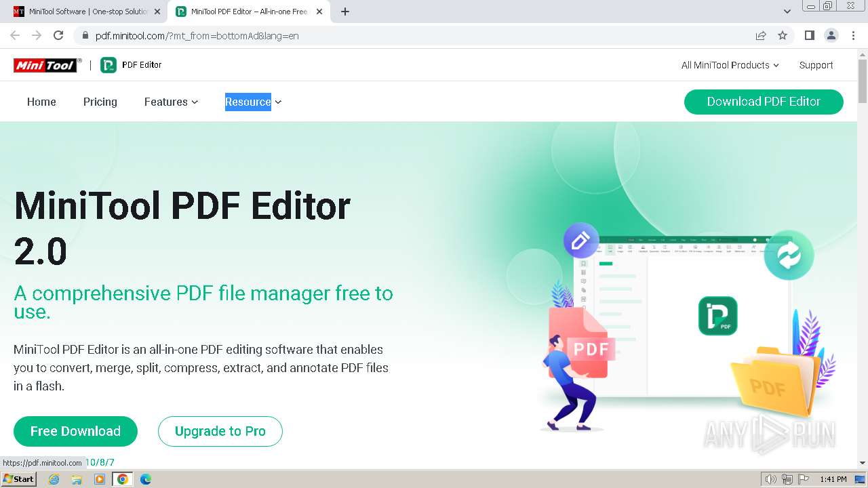
Task: Click the Free Download button
Action: [75, 431]
